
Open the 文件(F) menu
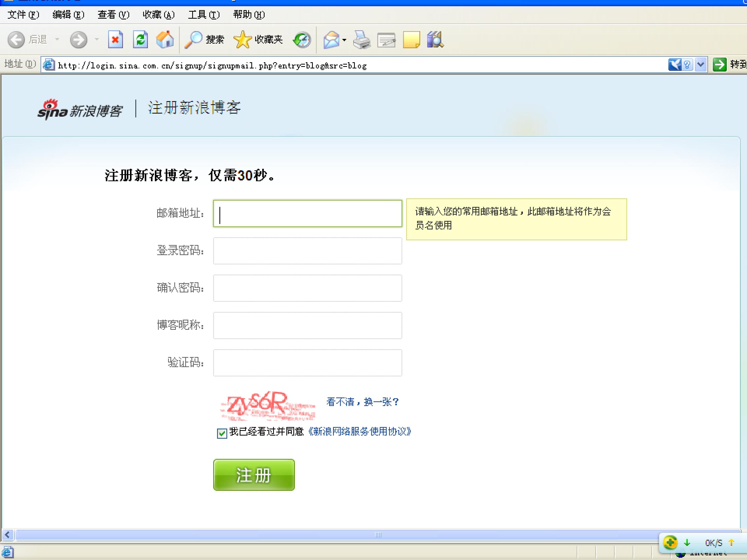[x=23, y=15]
